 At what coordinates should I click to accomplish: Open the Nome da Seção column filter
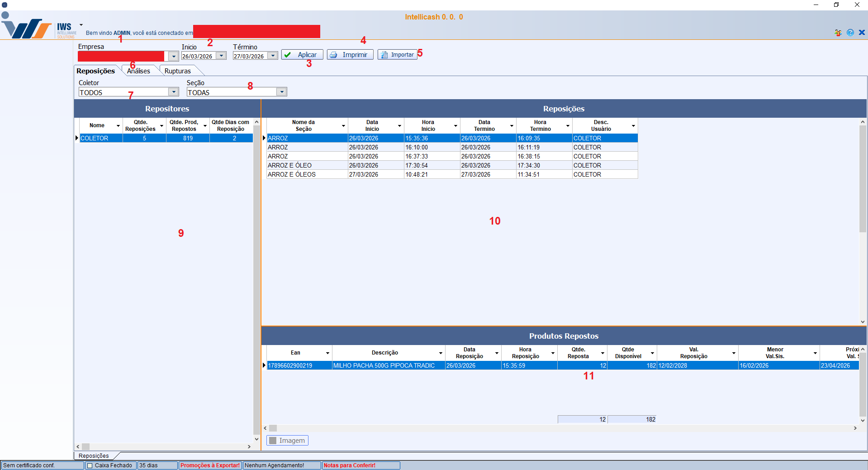point(343,126)
